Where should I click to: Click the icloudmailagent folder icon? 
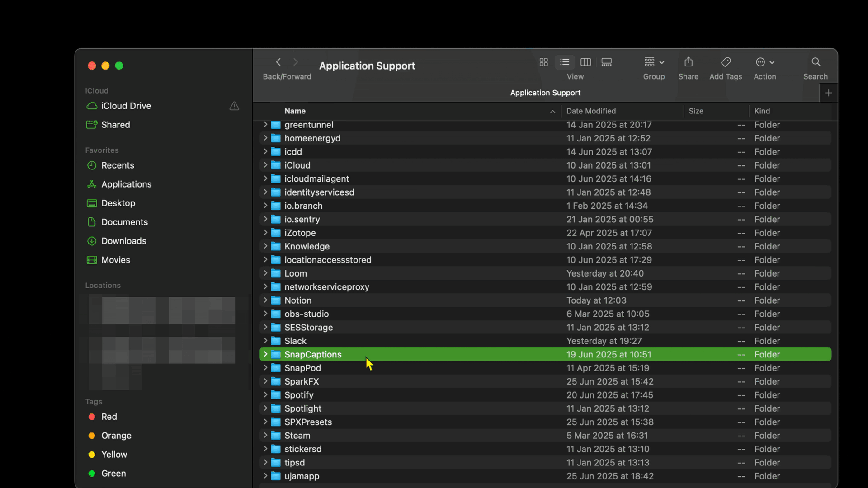pos(276,179)
